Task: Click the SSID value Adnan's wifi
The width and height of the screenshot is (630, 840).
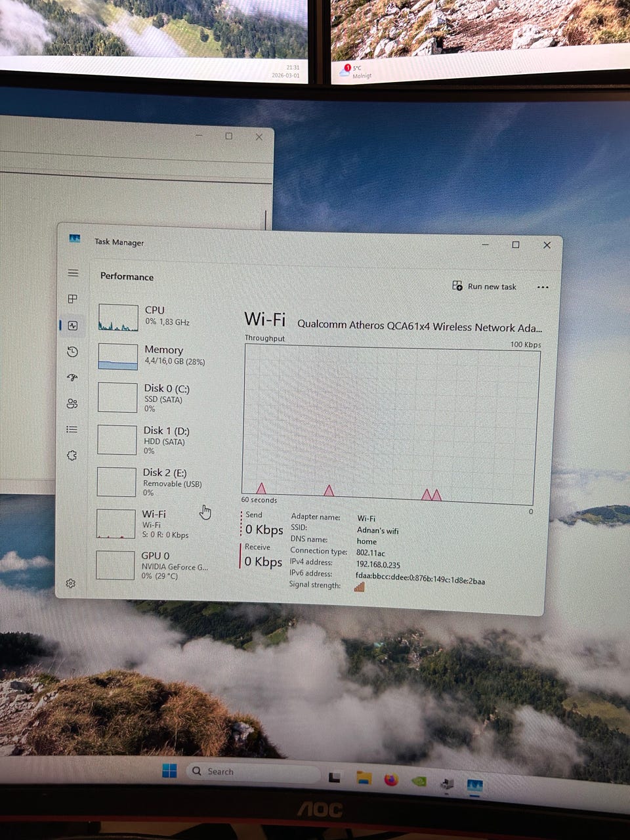Action: pos(377,530)
